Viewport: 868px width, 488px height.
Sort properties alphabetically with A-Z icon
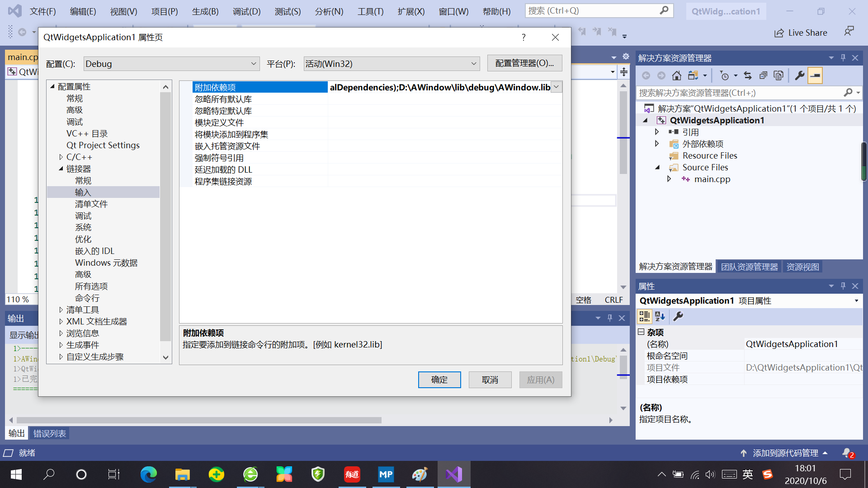pyautogui.click(x=660, y=317)
